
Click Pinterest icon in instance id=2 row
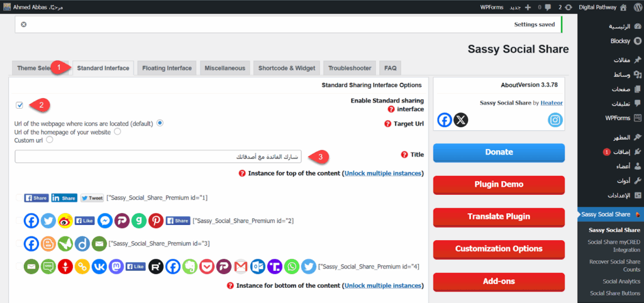click(156, 221)
